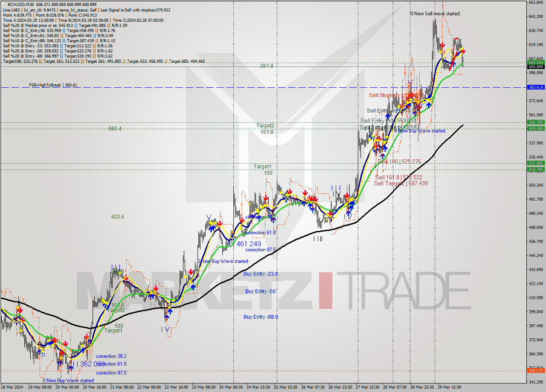
Task: Click the 653.840 price on the axis
Action: 536,2
